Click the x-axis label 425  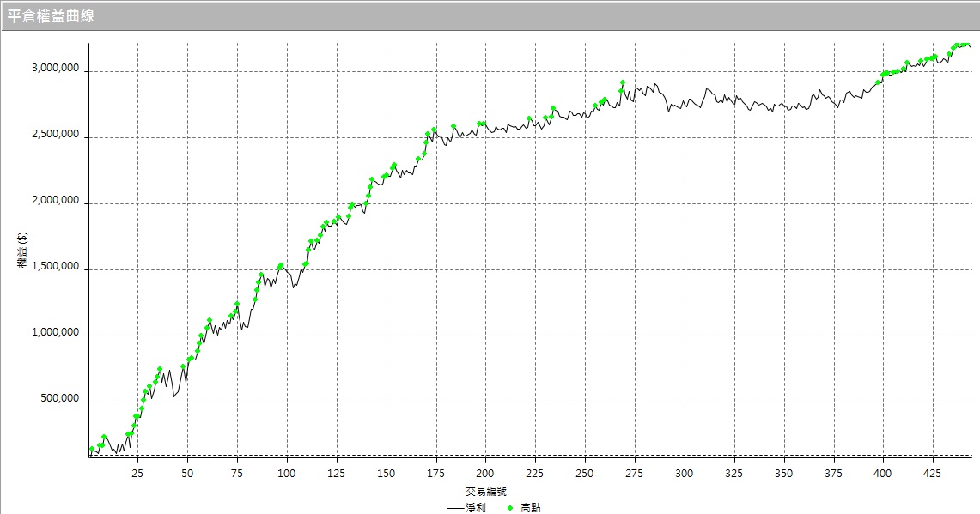pos(933,474)
